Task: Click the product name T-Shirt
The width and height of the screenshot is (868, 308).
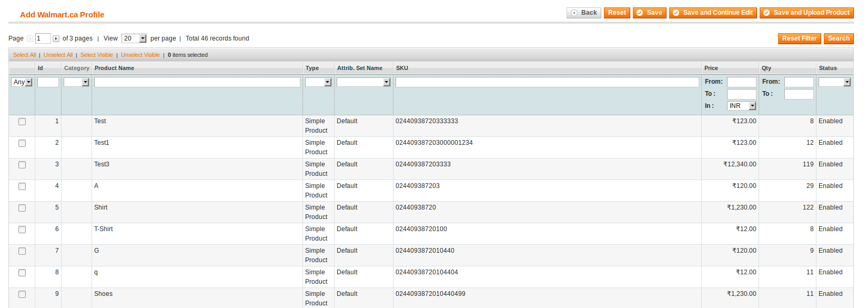Action: coord(104,229)
